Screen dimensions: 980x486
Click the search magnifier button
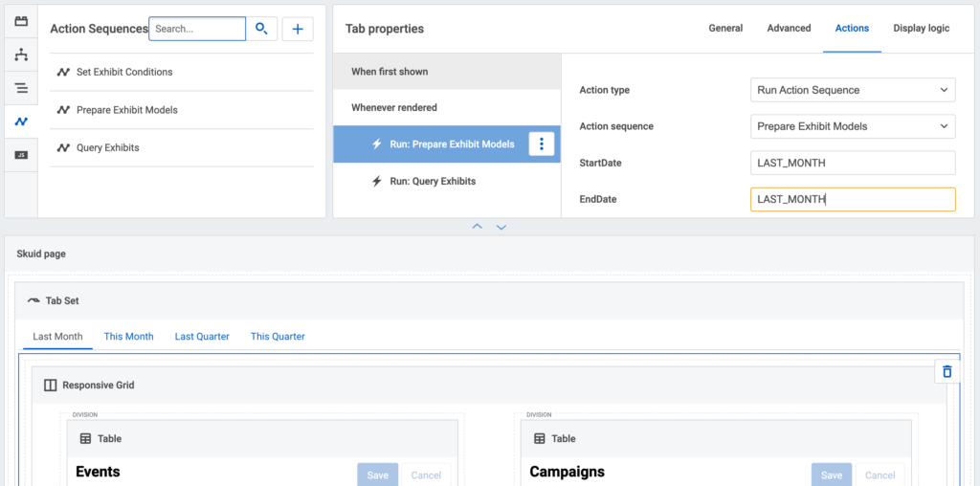pyautogui.click(x=261, y=29)
